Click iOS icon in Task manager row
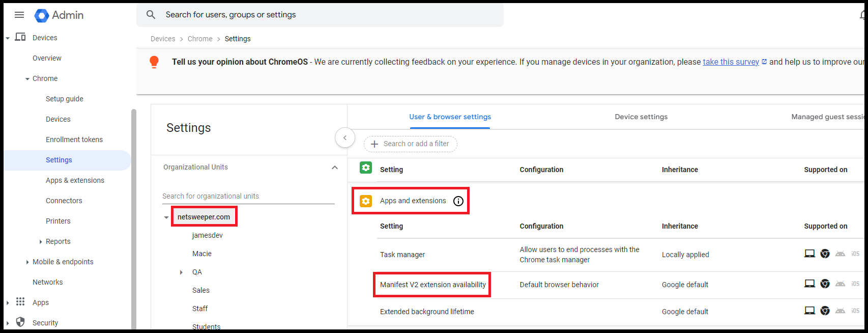Image resolution: width=868 pixels, height=333 pixels. [x=855, y=254]
